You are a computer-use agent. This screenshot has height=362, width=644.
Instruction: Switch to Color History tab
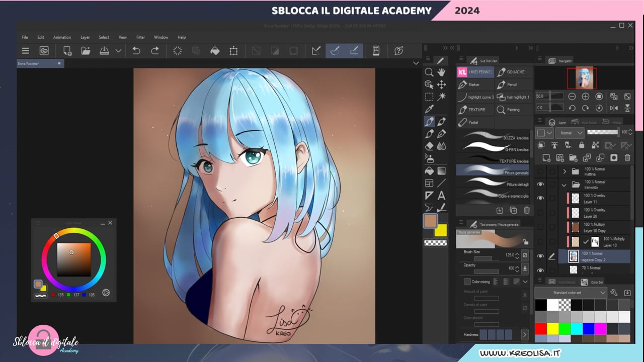562,282
